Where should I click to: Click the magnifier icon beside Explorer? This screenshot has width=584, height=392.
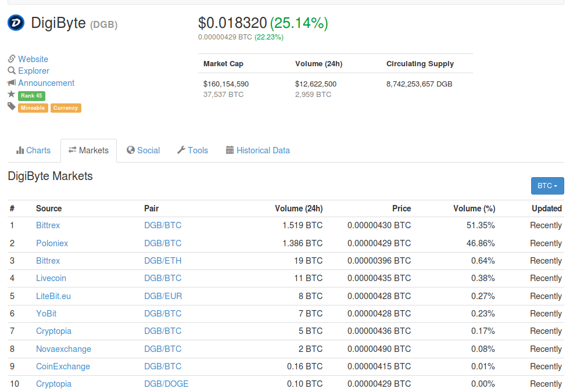[12, 70]
